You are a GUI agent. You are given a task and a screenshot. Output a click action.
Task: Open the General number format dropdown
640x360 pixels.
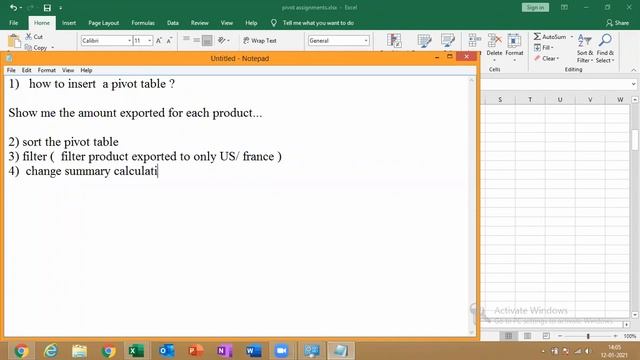click(366, 40)
